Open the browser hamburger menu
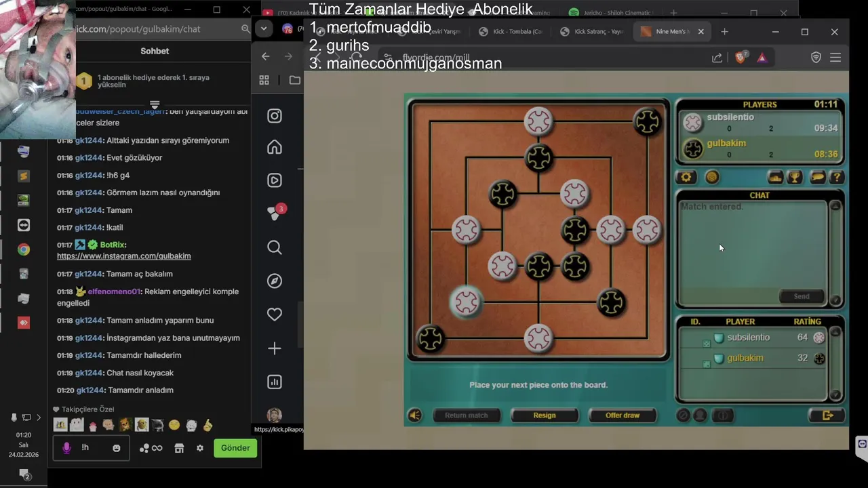This screenshot has width=868, height=488. [x=835, y=58]
